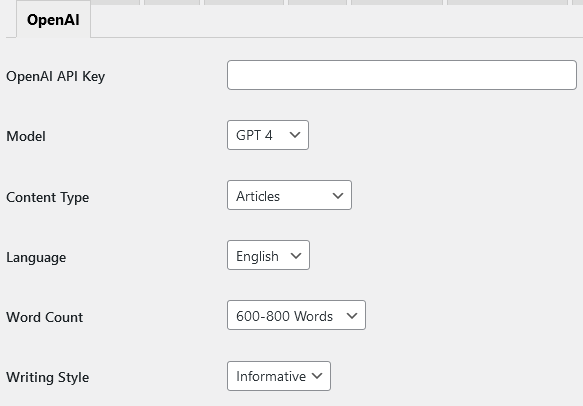Open the 600-800 Words word count selector

pos(296,315)
